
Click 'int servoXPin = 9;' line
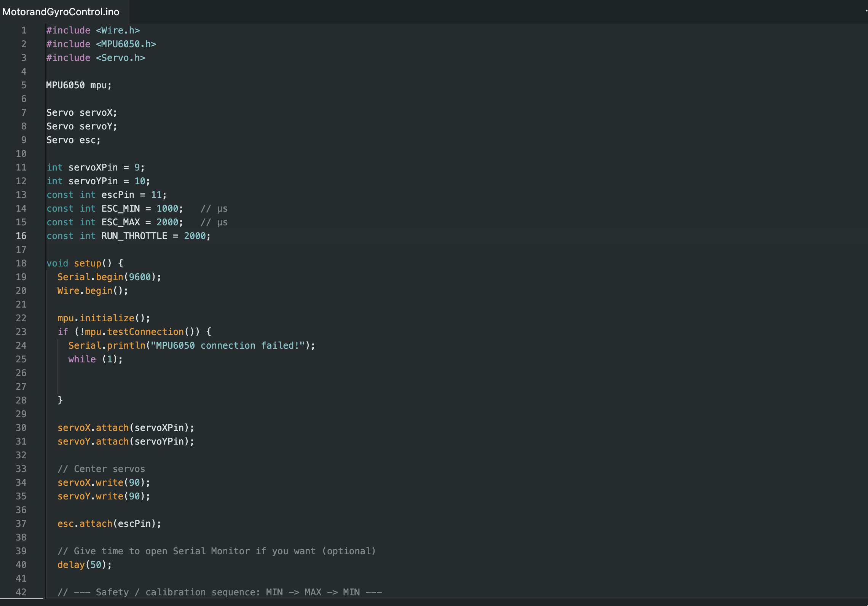(x=96, y=167)
